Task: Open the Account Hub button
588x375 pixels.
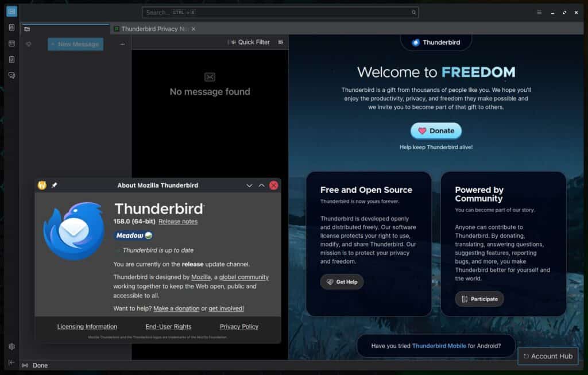Action: 548,356
